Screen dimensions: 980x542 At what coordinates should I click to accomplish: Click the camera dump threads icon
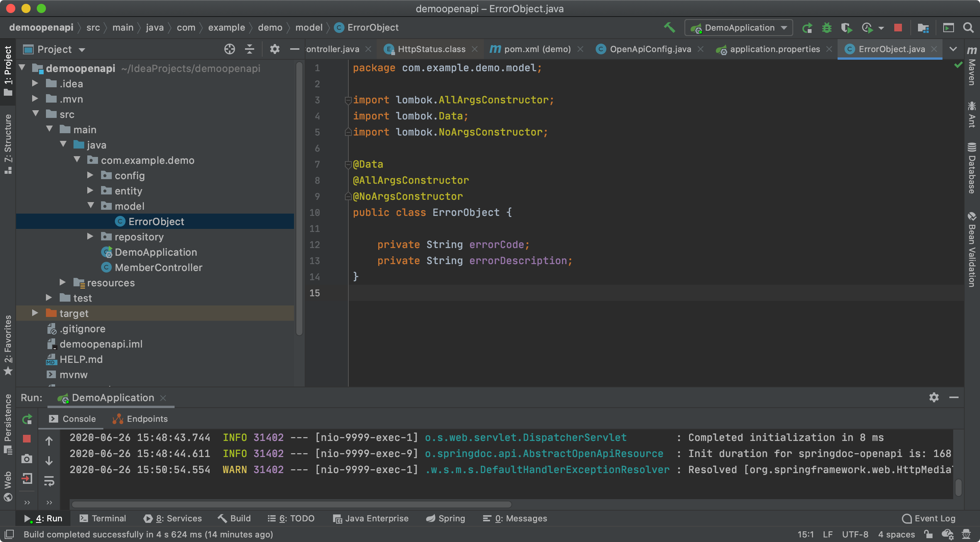27,459
